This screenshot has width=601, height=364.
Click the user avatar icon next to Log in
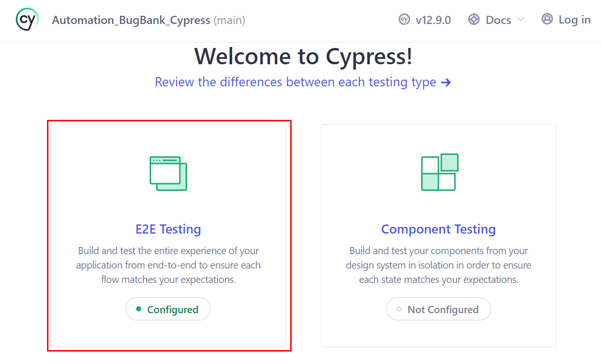pos(546,19)
